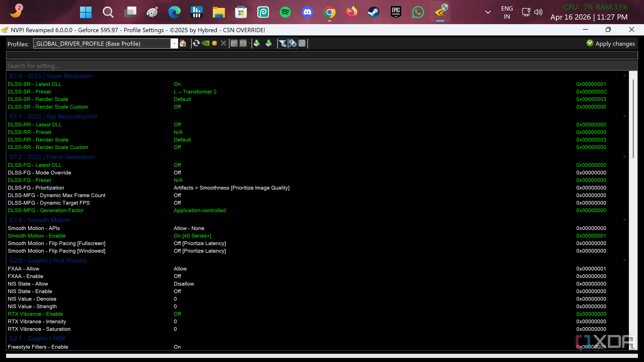
Task: Select the DLSS-SR - Latest DLL row
Action: [x=317, y=84]
